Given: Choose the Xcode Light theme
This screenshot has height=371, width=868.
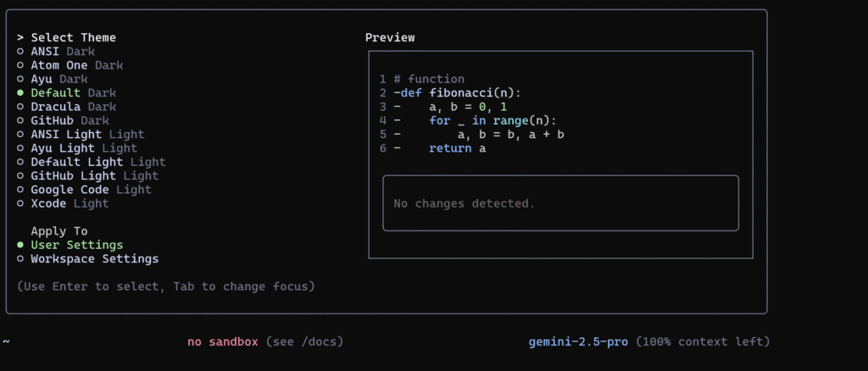Looking at the screenshot, I should point(63,203).
